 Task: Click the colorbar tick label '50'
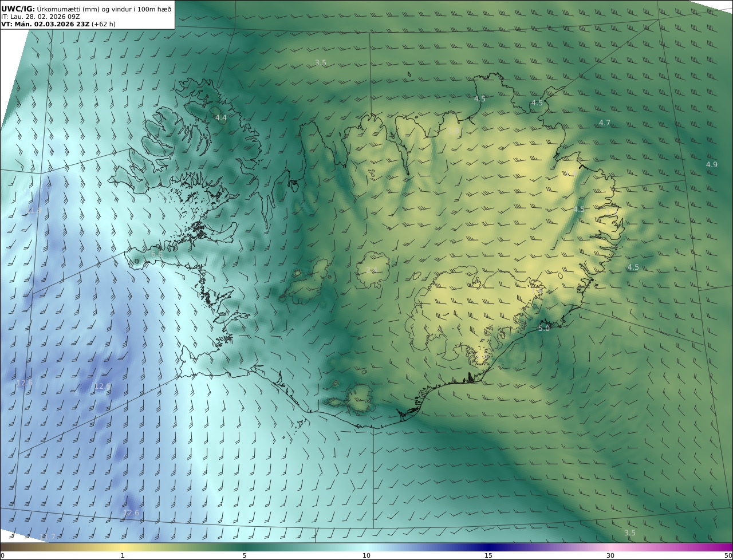pyautogui.click(x=728, y=555)
